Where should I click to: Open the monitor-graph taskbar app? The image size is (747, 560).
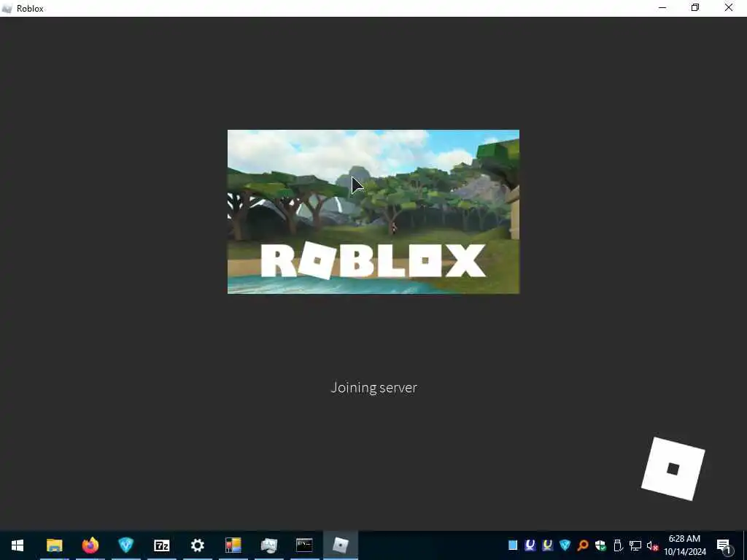pos(268,545)
